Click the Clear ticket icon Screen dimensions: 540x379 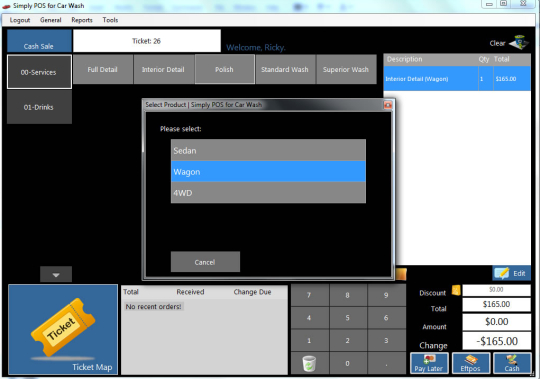(519, 43)
